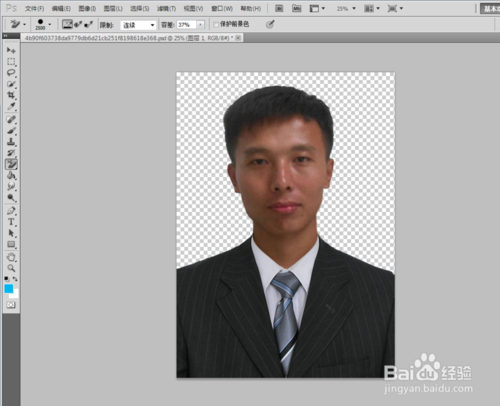Swap foreground and background colors
This screenshot has height=406, width=500.
15,279
